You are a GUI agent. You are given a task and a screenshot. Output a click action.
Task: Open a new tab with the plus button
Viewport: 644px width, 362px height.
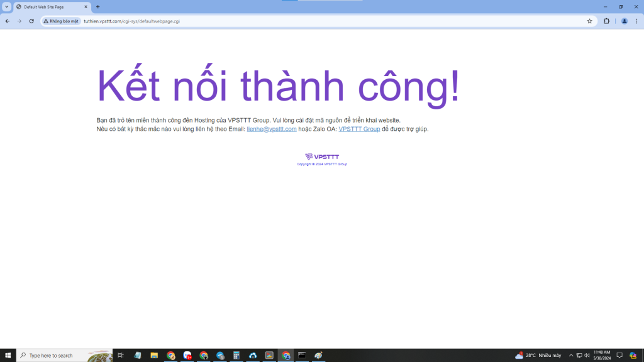click(97, 6)
